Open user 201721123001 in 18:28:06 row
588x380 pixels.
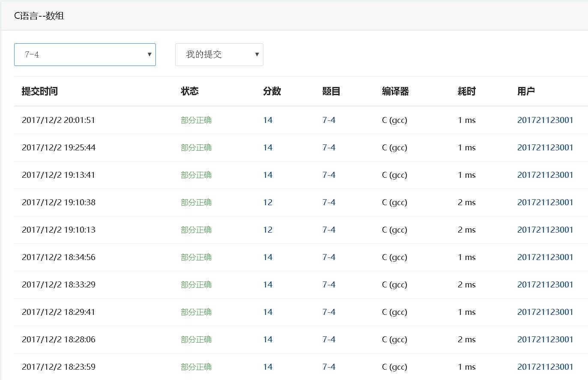click(545, 339)
